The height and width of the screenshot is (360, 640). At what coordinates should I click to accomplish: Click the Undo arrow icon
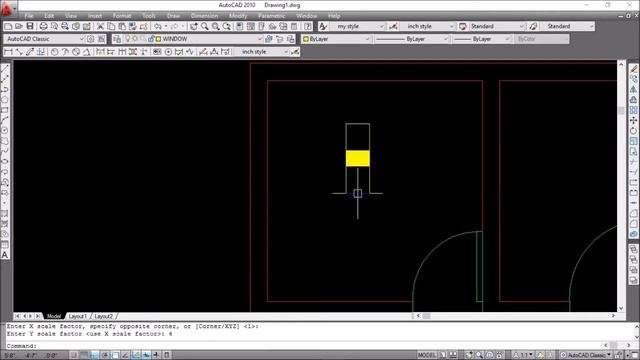158,27
